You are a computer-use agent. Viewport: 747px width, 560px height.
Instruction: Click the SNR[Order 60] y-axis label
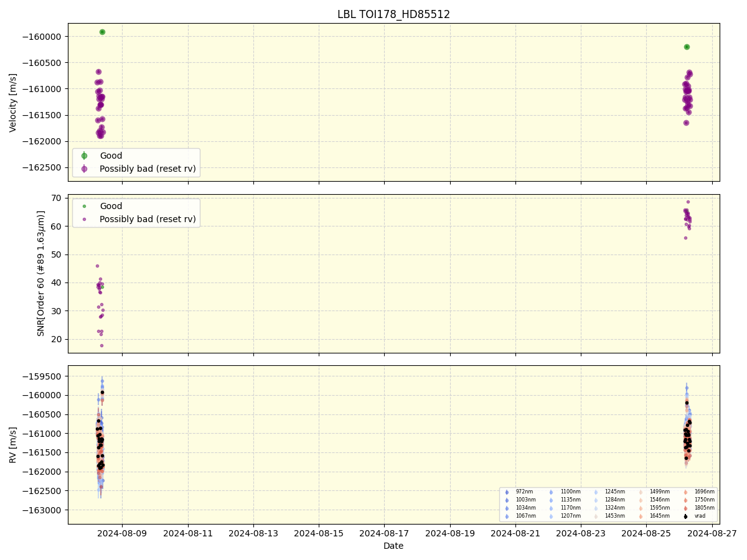pos(41,273)
